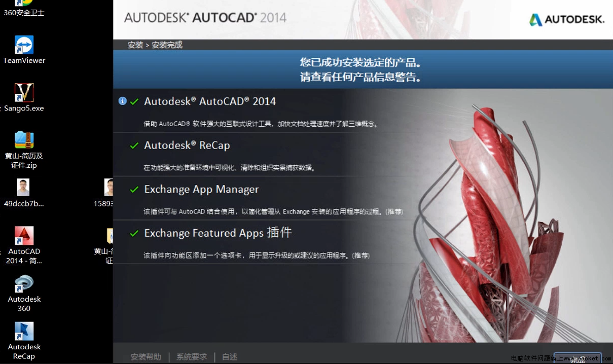Select the AutoCAD 2014 desktop shortcut
Viewport: 613px width, 364px height.
24,245
